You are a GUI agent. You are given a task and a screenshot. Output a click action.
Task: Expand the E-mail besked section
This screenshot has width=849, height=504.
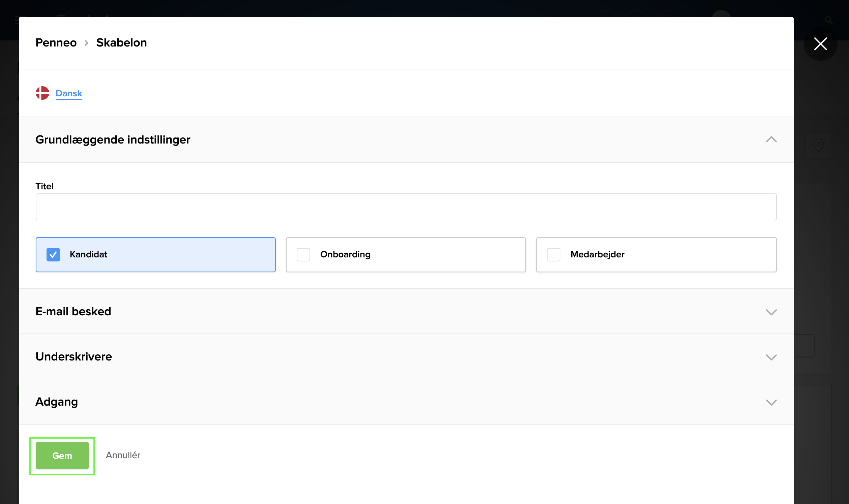click(x=771, y=312)
